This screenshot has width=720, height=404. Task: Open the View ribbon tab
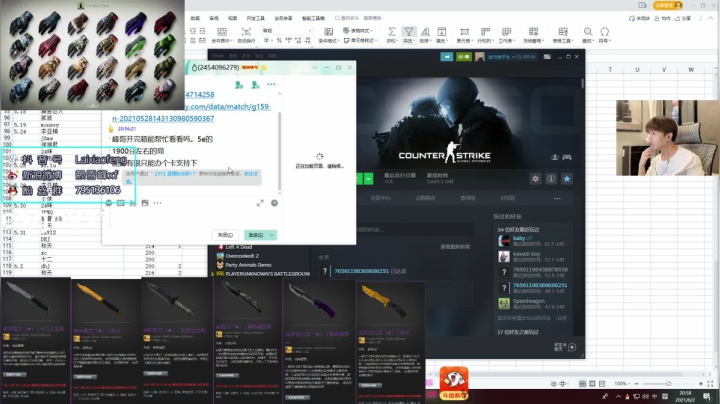[x=232, y=18]
